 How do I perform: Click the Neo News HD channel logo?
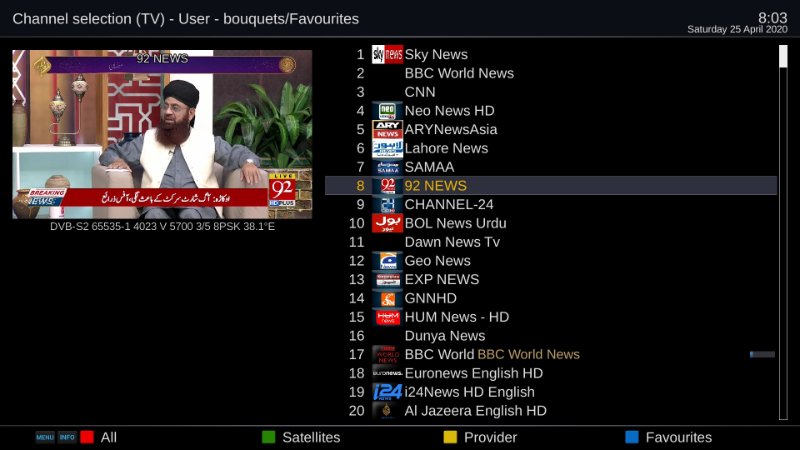pos(387,111)
